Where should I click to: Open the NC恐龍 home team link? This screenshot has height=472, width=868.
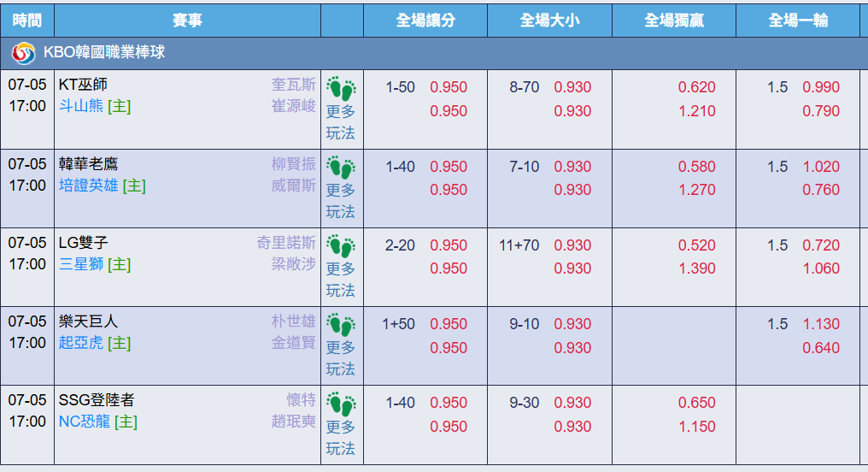tap(84, 422)
